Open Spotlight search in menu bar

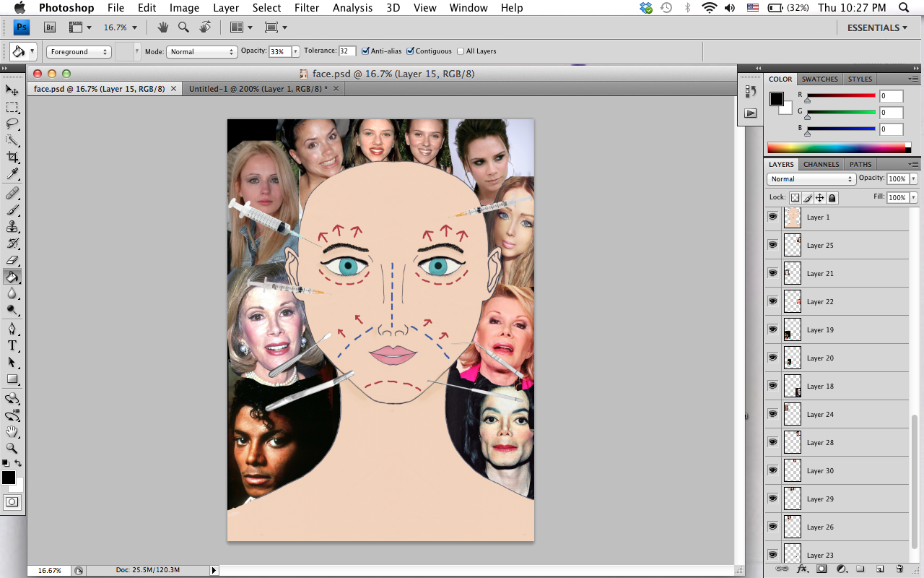pyautogui.click(x=904, y=8)
